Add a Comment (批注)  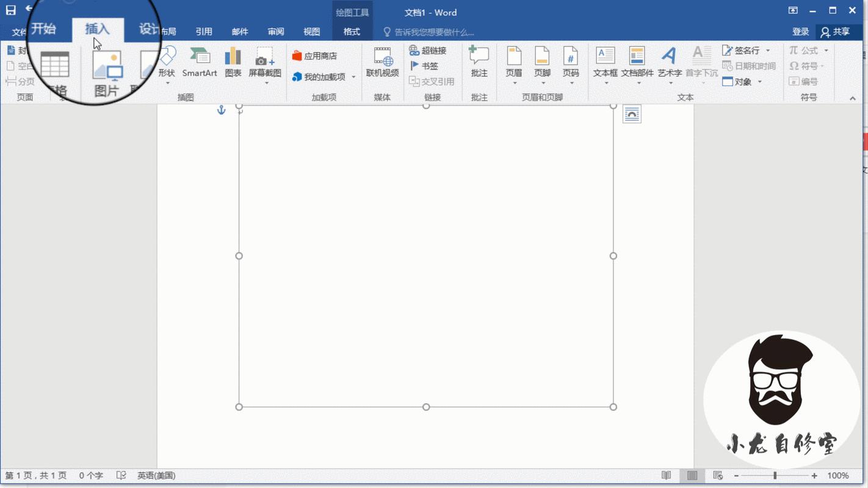click(479, 62)
